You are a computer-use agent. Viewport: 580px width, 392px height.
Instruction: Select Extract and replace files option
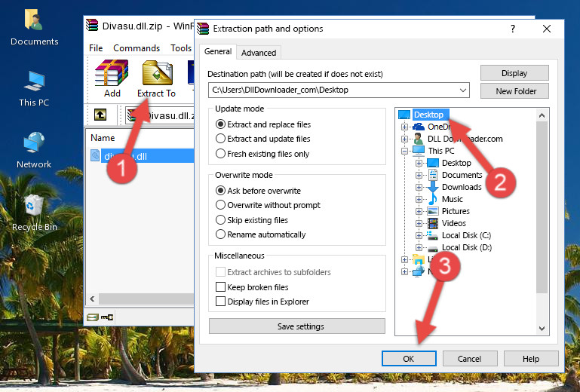[220, 124]
